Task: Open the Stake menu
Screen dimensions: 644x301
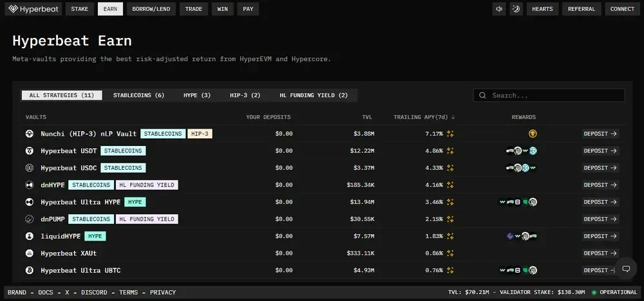Action: click(x=80, y=8)
